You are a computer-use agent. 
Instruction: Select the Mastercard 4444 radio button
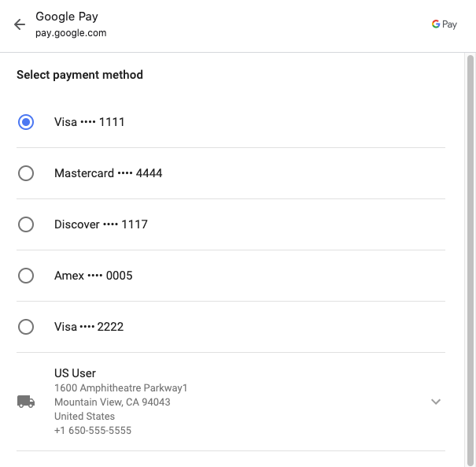click(x=26, y=173)
